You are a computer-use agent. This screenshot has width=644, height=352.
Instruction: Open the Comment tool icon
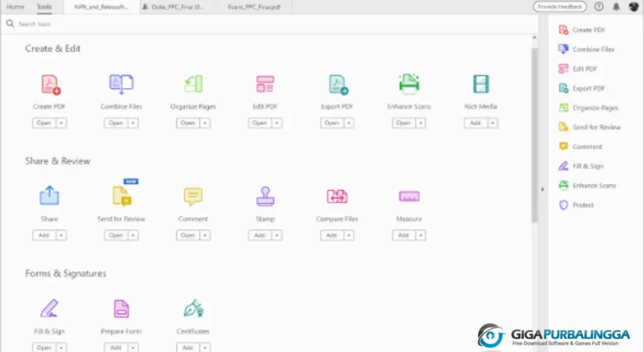193,196
